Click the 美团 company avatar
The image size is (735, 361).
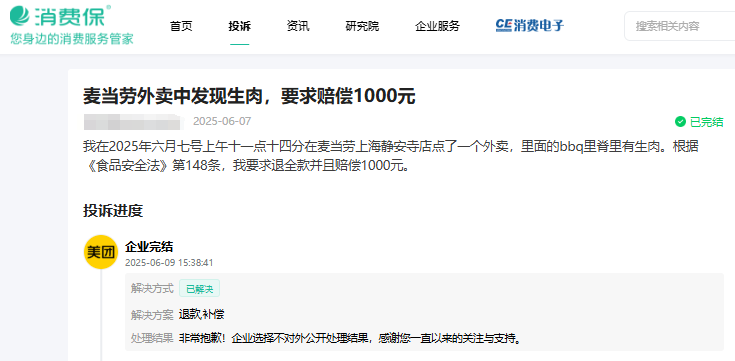[x=101, y=252]
